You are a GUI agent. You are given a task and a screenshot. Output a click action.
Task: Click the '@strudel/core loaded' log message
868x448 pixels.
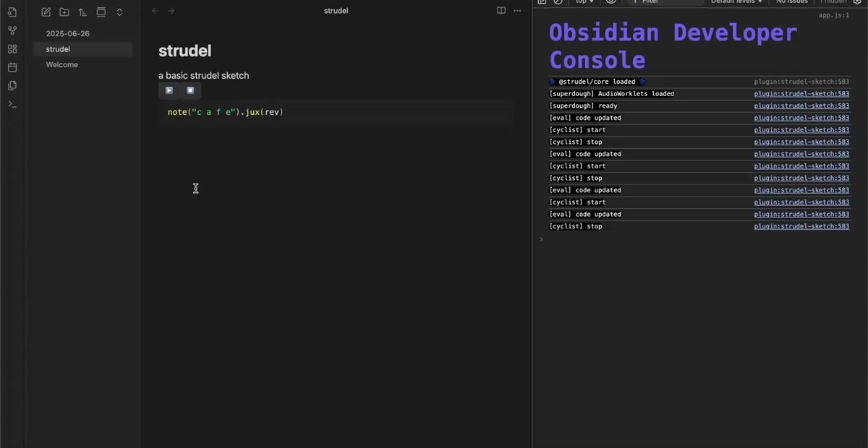click(597, 82)
